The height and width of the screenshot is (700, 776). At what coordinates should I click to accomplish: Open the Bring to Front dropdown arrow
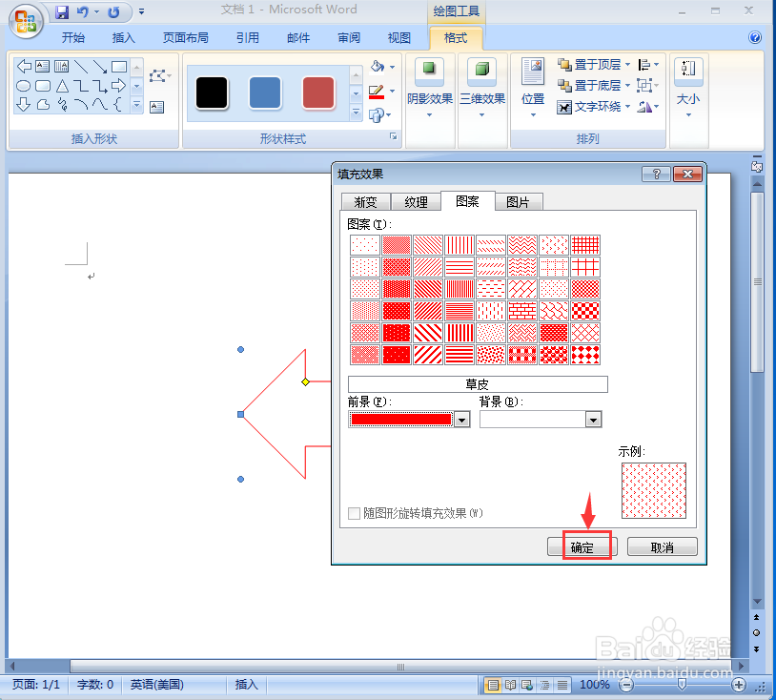627,64
